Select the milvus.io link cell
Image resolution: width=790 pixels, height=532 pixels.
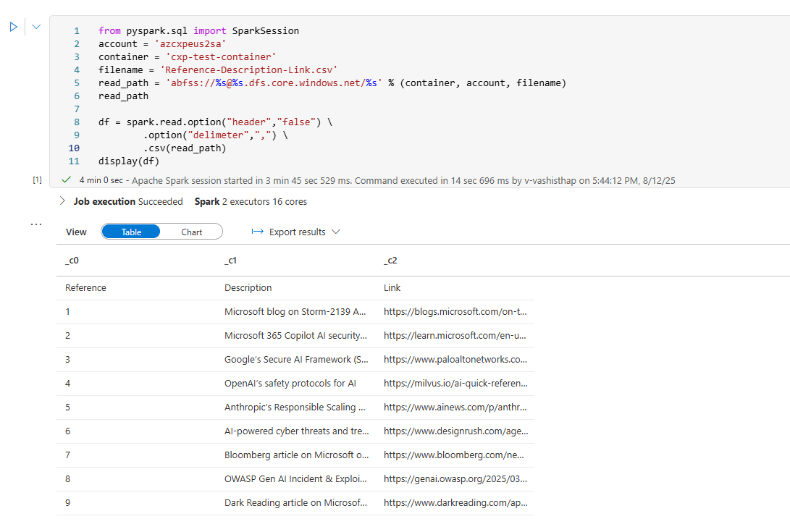tap(456, 384)
